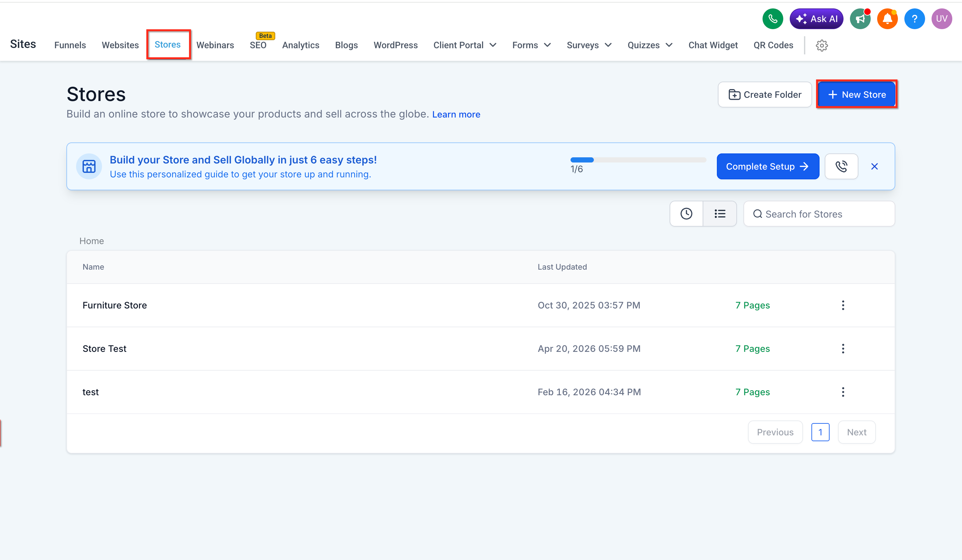Go to the Webinars tab
The width and height of the screenshot is (962, 560).
pyautogui.click(x=215, y=45)
